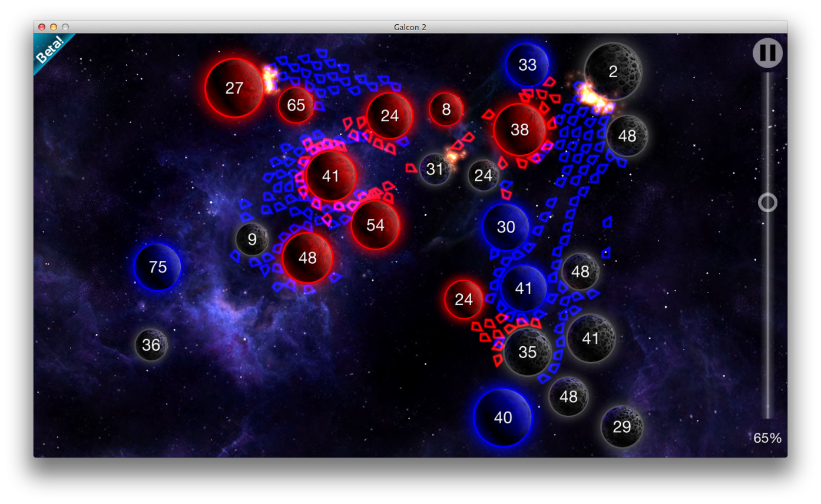Select the red planet showing 41
The image size is (821, 504).
[x=331, y=176]
